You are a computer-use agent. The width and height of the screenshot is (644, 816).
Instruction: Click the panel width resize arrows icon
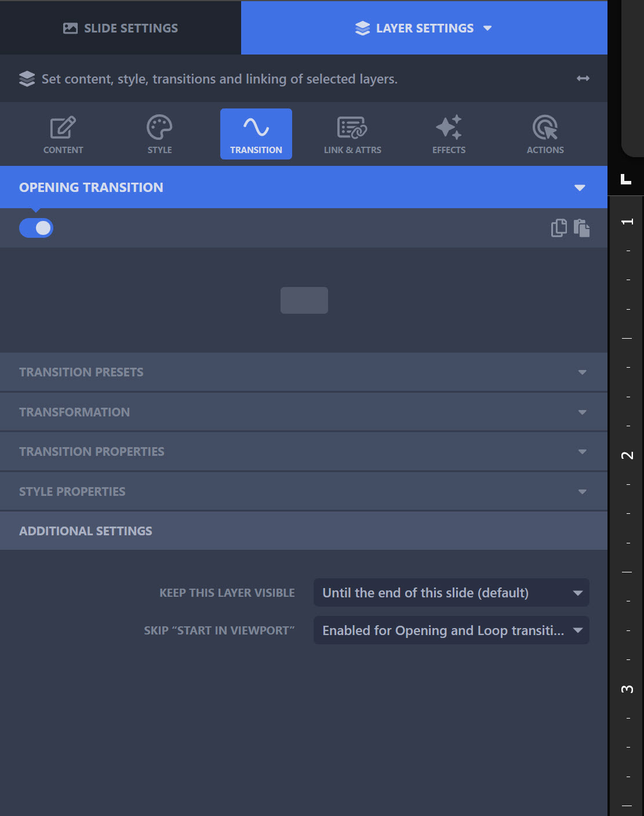583,78
